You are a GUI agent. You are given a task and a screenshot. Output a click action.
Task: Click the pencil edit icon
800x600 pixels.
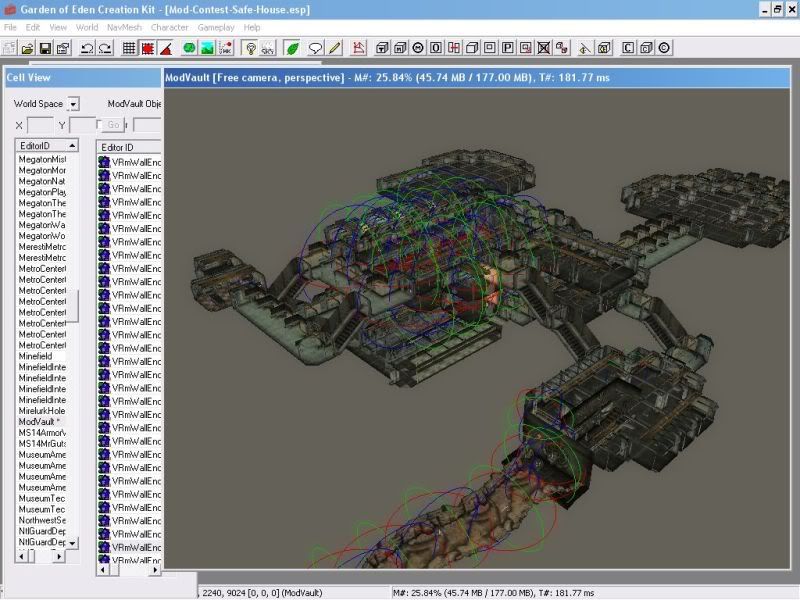pos(334,48)
